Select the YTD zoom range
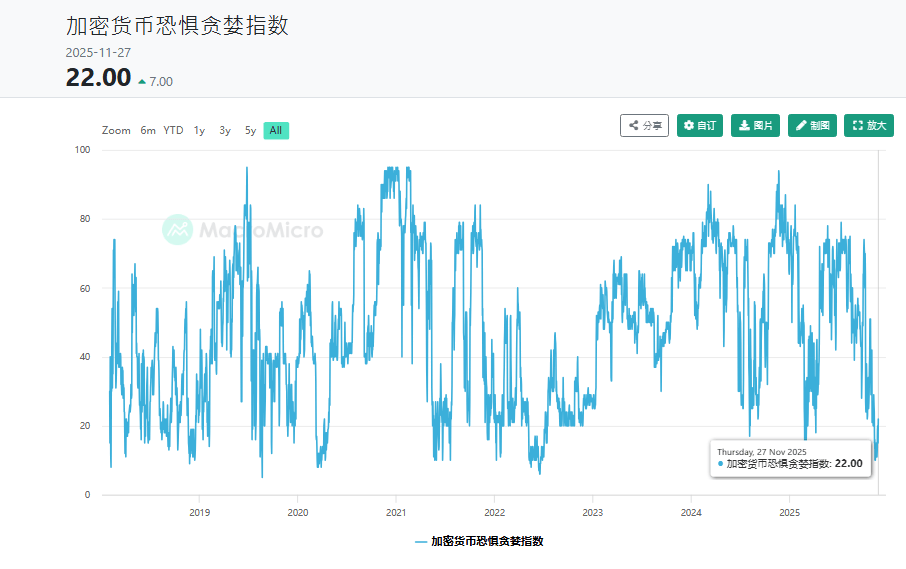The width and height of the screenshot is (906, 569). (x=173, y=130)
